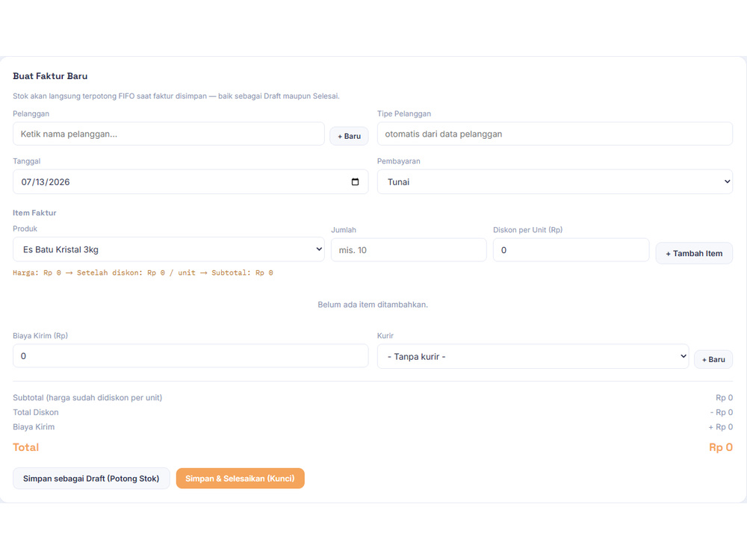Image resolution: width=747 pixels, height=560 pixels.
Task: Click the + Tambah Item button
Action: [694, 253]
